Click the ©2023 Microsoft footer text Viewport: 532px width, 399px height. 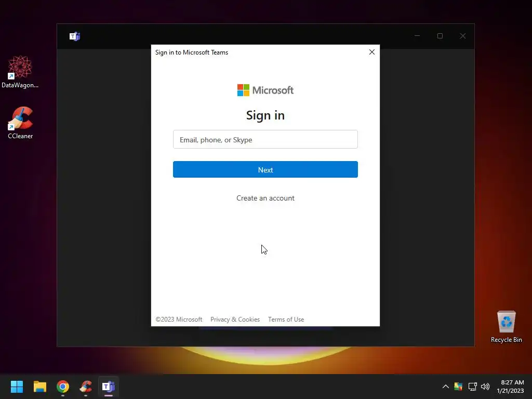(x=179, y=320)
